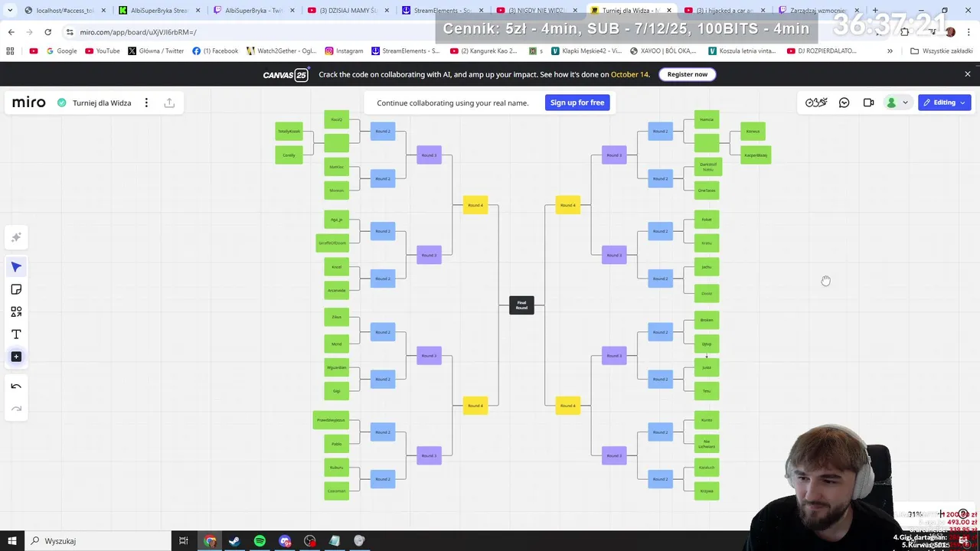Viewport: 980px width, 551px height.
Task: Open Windows Start menu
Action: point(11,541)
